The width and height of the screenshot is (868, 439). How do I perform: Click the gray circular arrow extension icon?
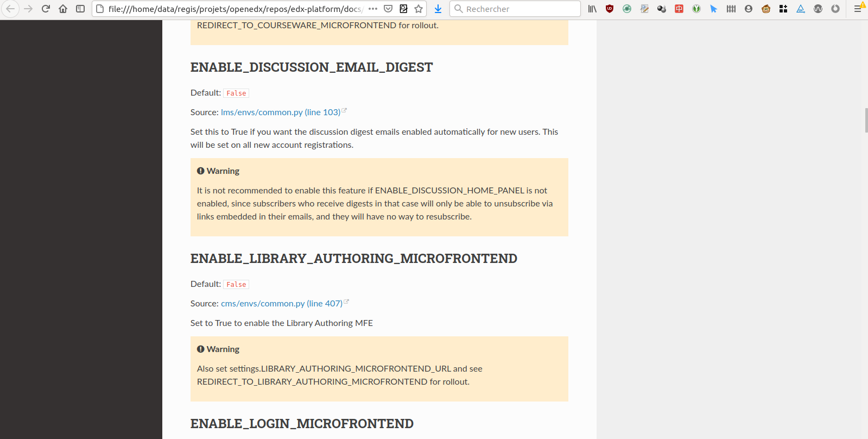[x=835, y=9]
